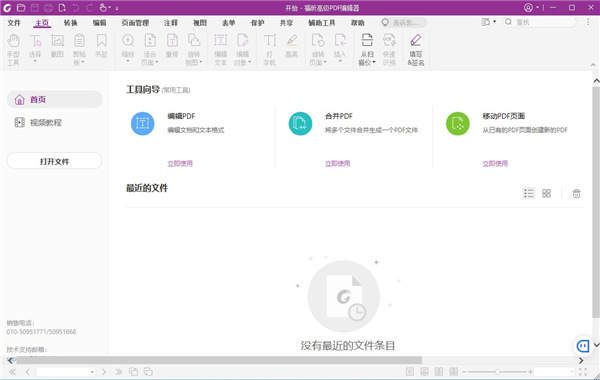Select the Highlight tool
Viewport: 600px width, 380px height.
(292, 41)
